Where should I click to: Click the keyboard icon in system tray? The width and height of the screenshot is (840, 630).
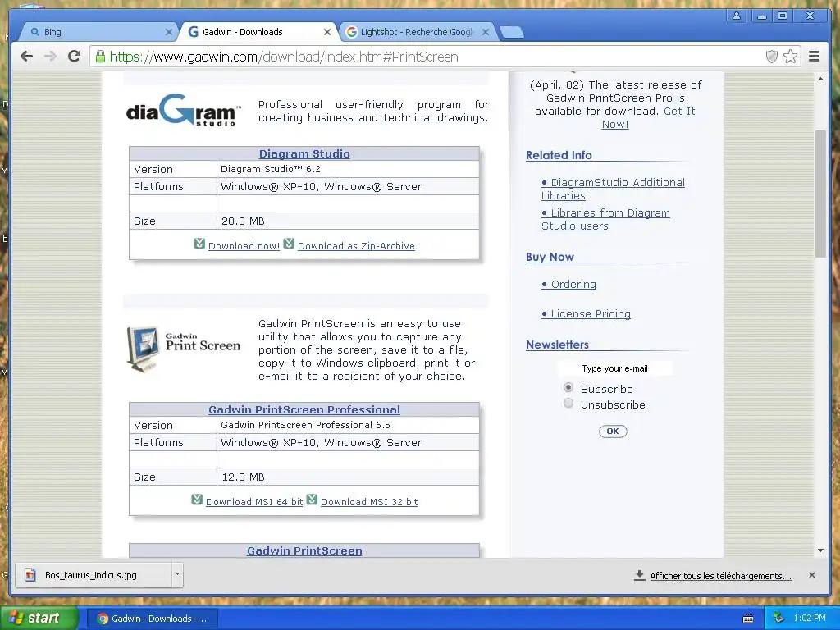coord(748,619)
